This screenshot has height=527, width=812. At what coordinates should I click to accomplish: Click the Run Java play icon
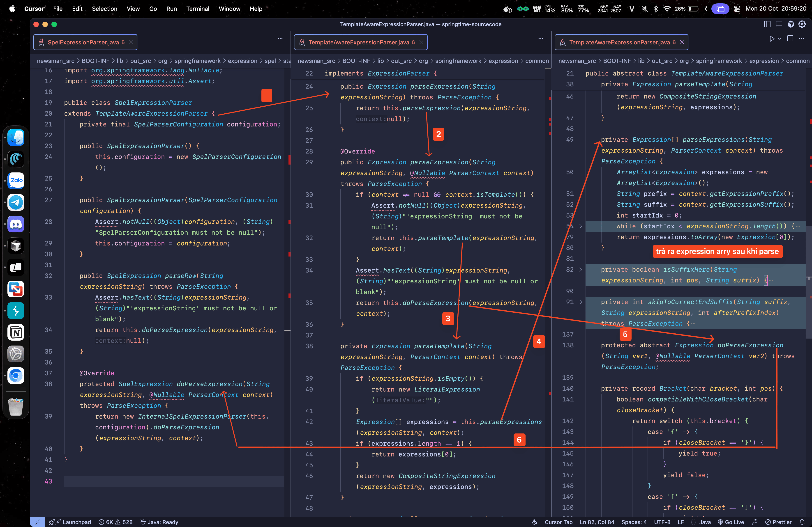point(772,39)
